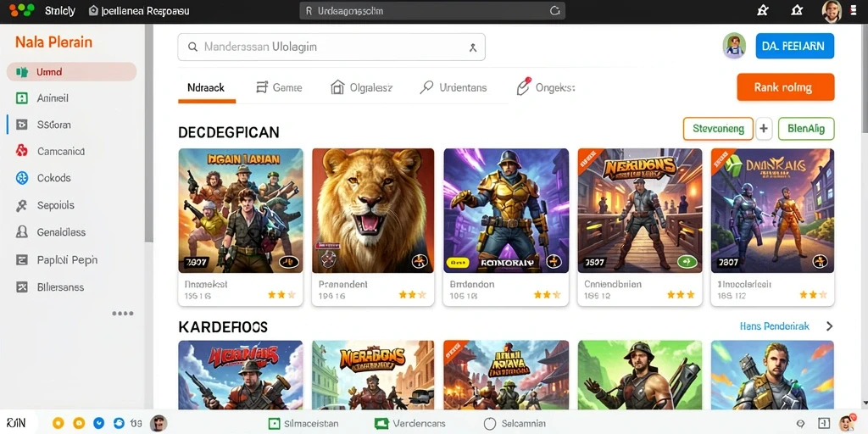
Task: Click the first orange circle icon in taskbar
Action: [x=58, y=424]
